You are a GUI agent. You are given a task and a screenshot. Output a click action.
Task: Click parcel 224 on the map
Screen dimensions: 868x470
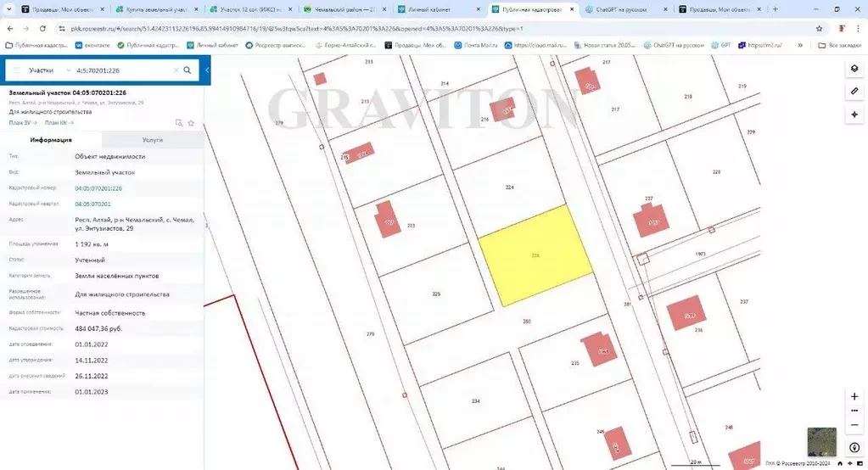point(509,187)
